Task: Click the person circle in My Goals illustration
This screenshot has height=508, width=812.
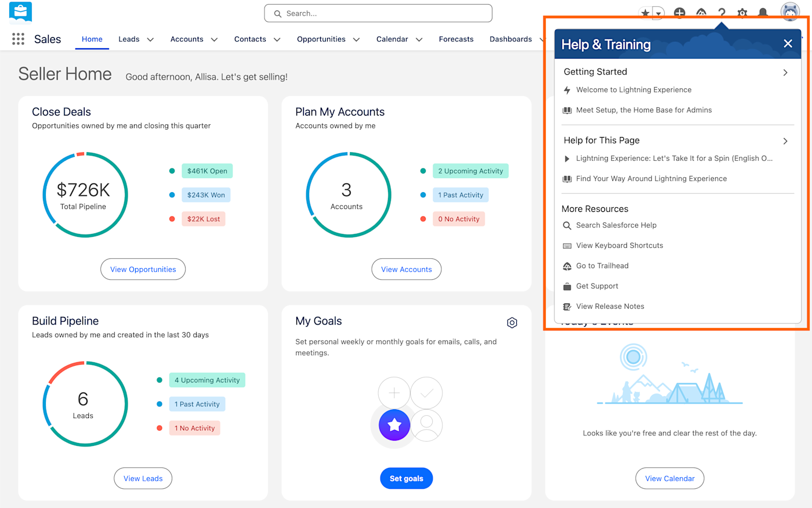Action: coord(427,425)
